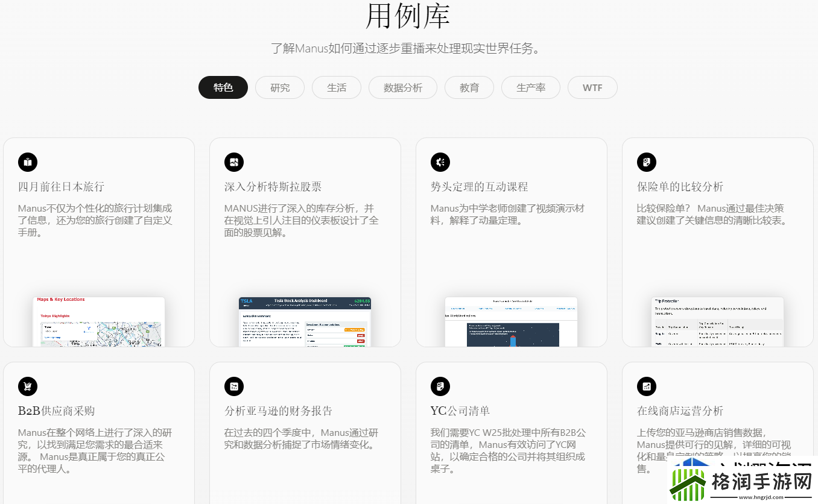Screen dimensions: 818x504
Task: Click the icon on 势头定理的互动课程 card
Action: (440, 162)
